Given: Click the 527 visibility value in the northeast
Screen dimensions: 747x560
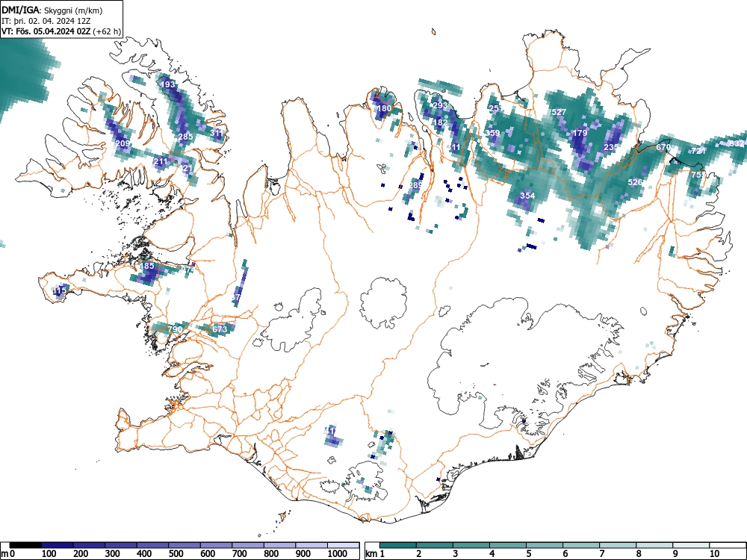Looking at the screenshot, I should [559, 112].
